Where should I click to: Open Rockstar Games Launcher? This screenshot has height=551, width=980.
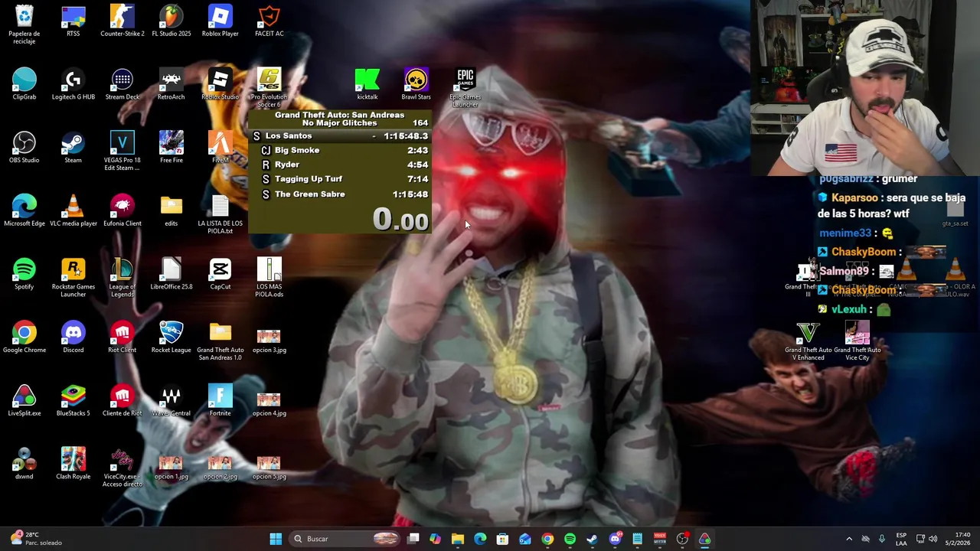73,277
